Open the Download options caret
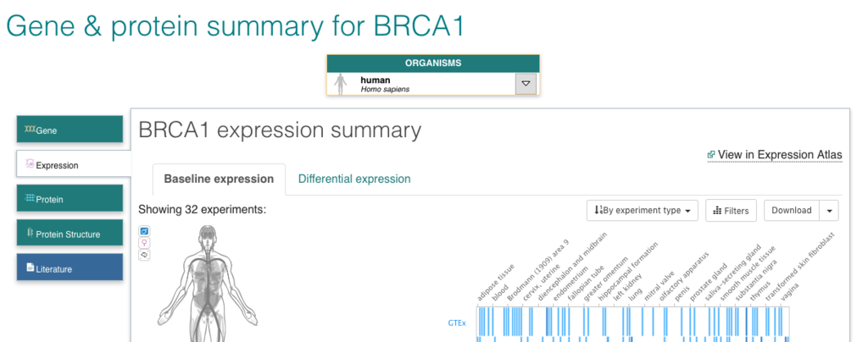 click(829, 211)
